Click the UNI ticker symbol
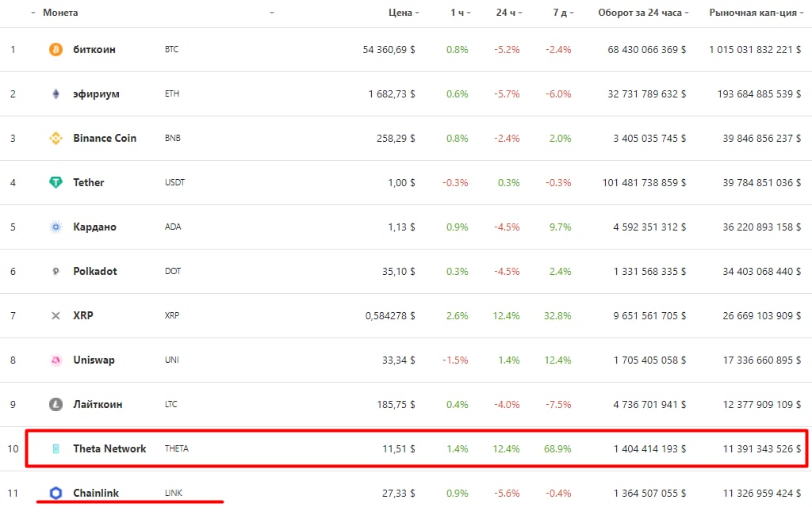812x511 pixels. [172, 360]
